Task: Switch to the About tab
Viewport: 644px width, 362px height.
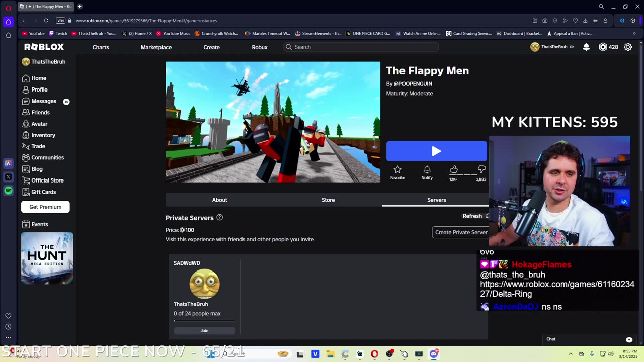Action: 219,200
